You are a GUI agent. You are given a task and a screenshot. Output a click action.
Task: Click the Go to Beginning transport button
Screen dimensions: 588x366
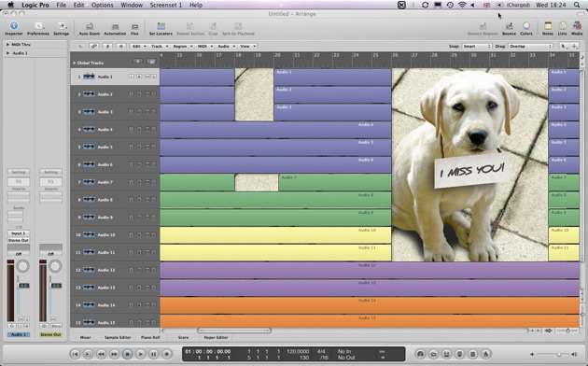[75, 354]
